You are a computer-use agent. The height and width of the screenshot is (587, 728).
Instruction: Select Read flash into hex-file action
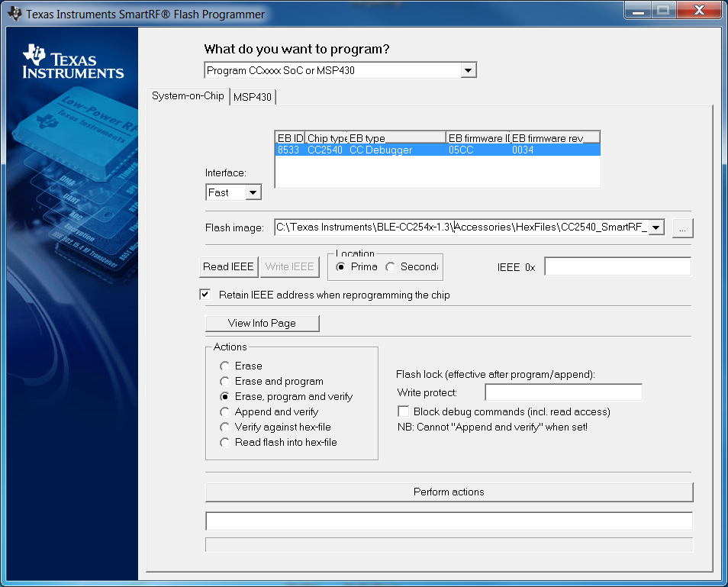point(225,443)
